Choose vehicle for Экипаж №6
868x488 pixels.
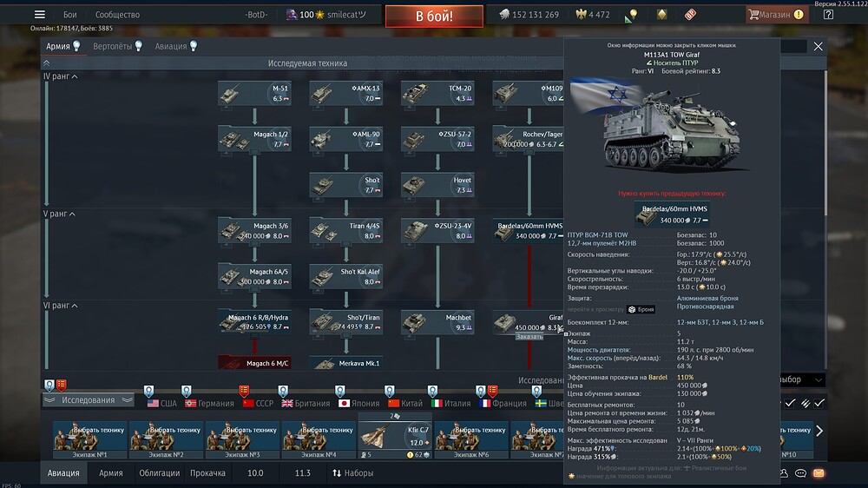point(471,436)
